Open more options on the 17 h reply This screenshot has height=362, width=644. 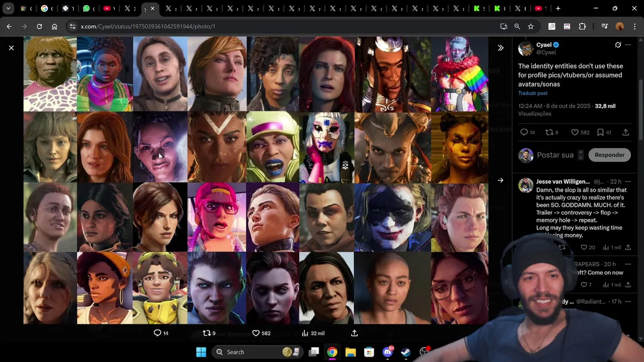click(628, 301)
